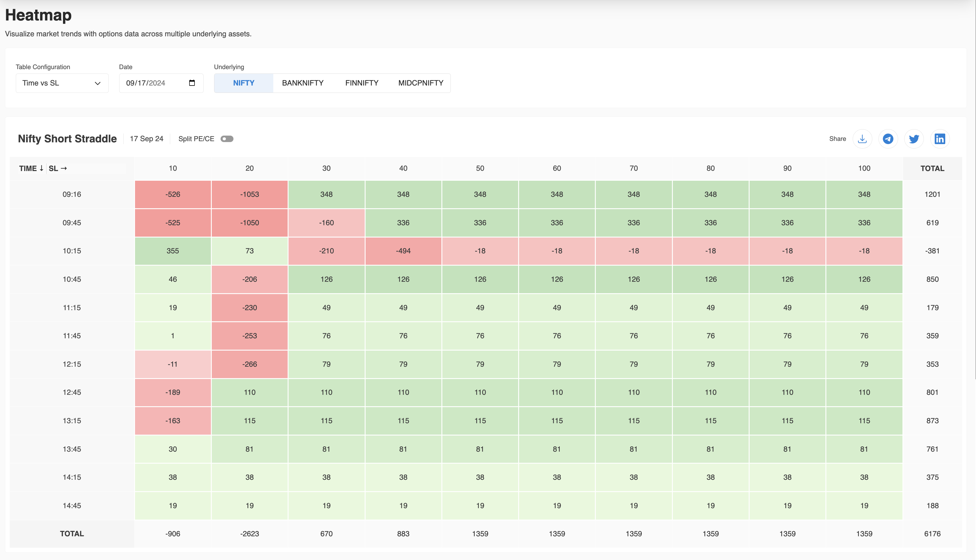Image resolution: width=976 pixels, height=560 pixels.
Task: Click the -381 total for 10:15 row
Action: [x=932, y=251]
